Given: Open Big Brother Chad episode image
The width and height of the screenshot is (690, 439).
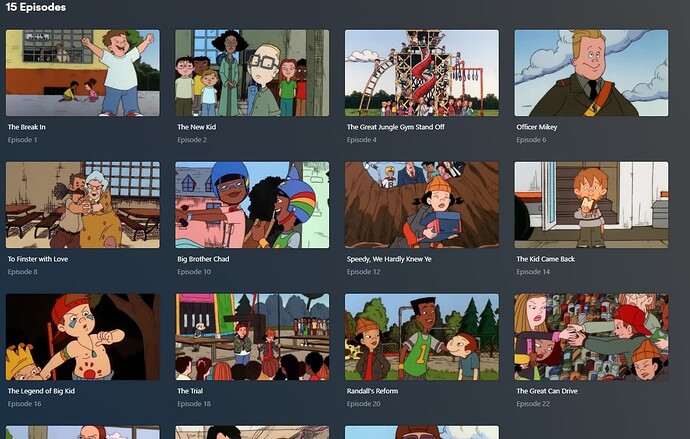Looking at the screenshot, I should (252, 205).
